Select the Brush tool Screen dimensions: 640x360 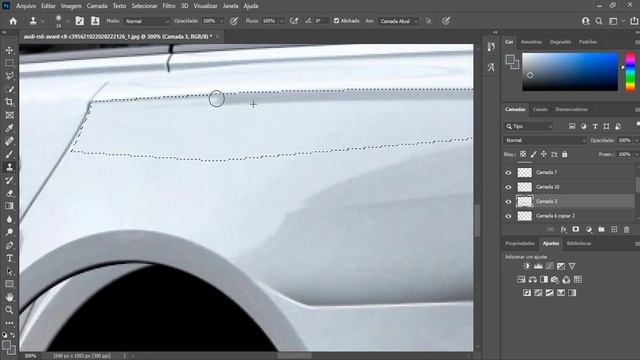9,154
